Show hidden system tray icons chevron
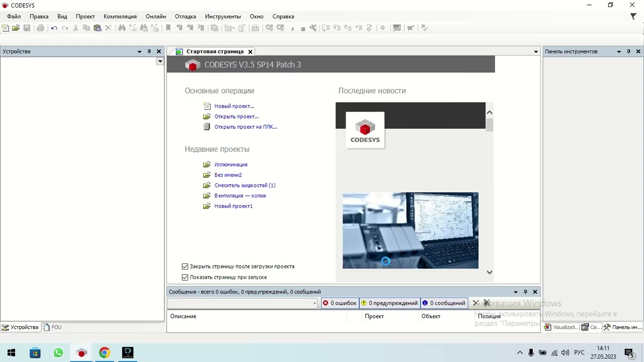This screenshot has width=644, height=362. pos(520,352)
